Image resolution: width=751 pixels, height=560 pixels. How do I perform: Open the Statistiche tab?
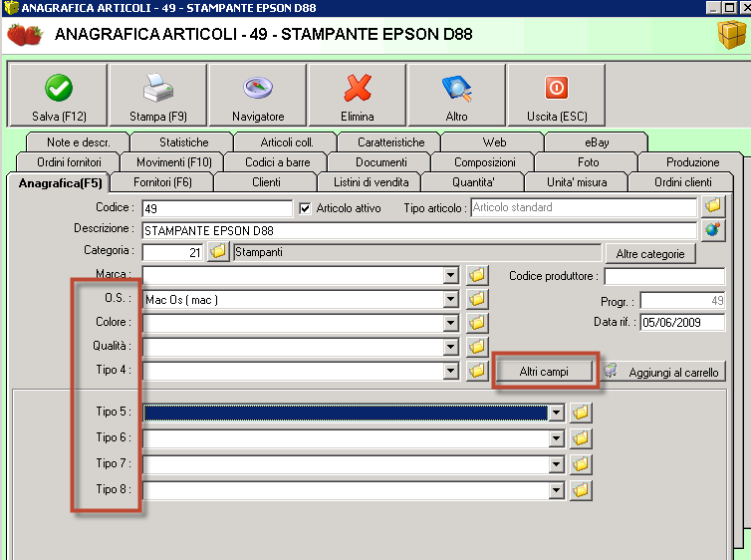[x=184, y=142]
